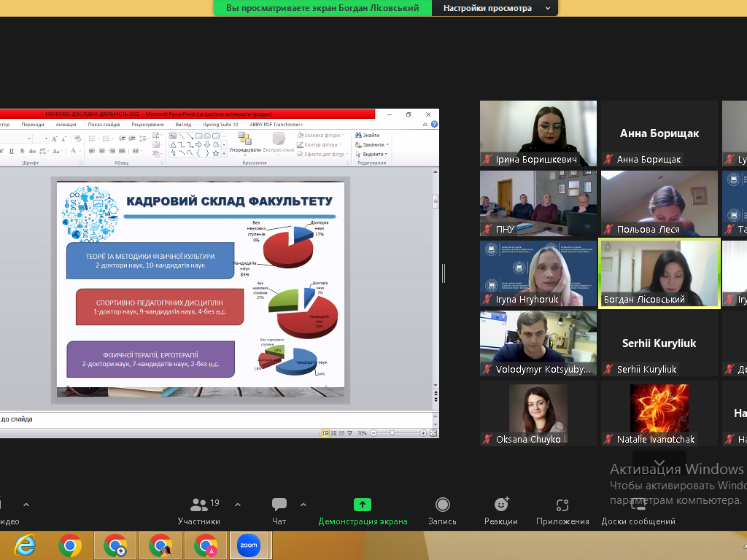Click Internet Explorer in the taskbar

pos(26,545)
